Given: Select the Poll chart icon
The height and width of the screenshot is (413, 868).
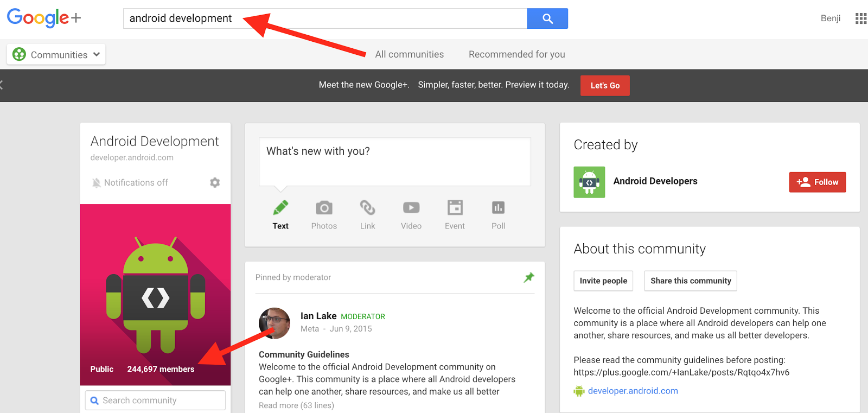Looking at the screenshot, I should [498, 208].
